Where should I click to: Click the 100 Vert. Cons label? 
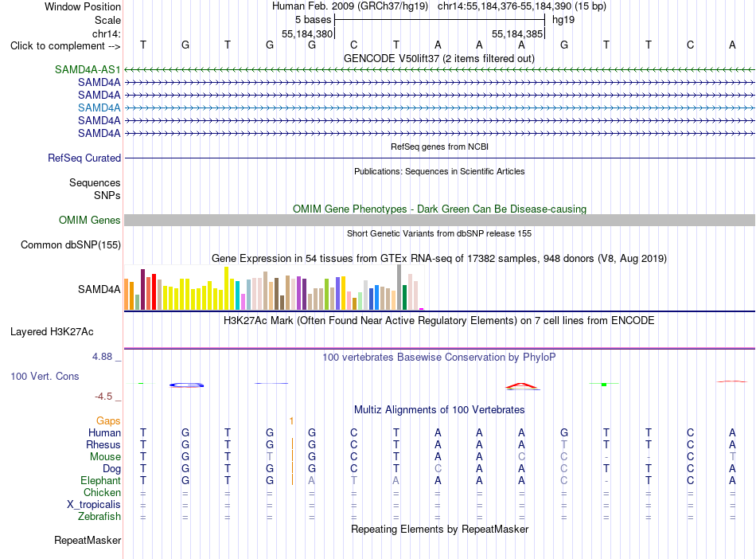[x=45, y=376]
